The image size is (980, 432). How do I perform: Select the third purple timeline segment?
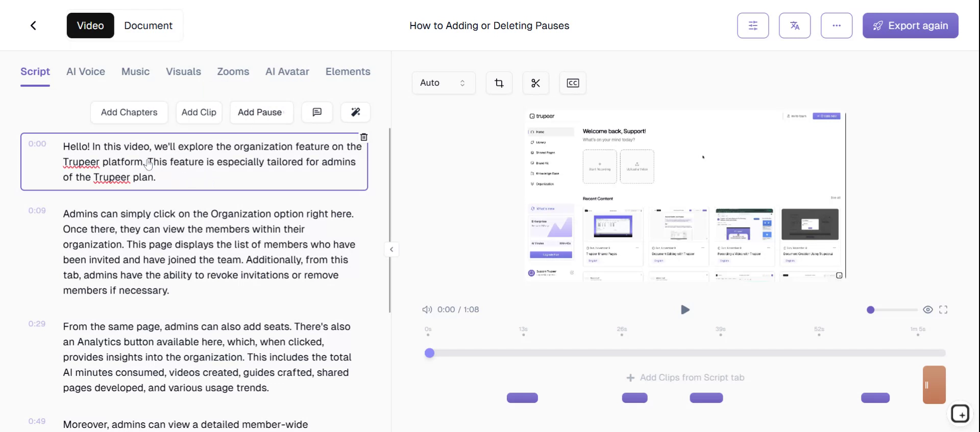[x=706, y=398]
